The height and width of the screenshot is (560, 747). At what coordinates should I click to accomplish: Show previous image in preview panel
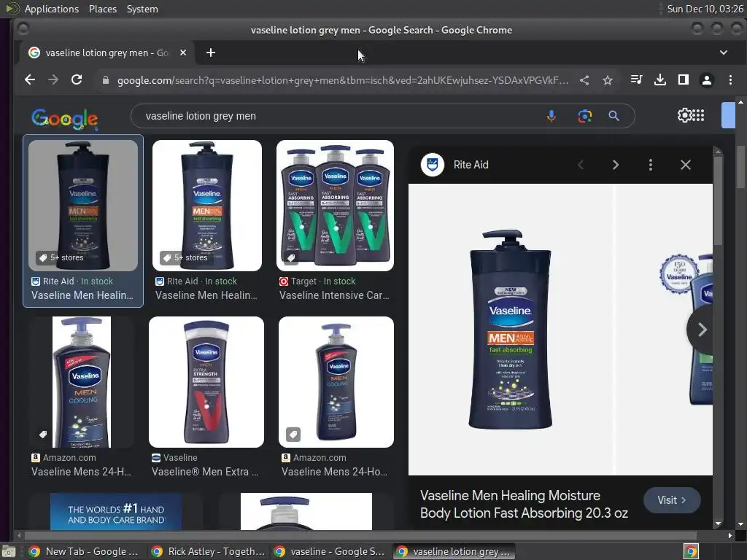[580, 165]
